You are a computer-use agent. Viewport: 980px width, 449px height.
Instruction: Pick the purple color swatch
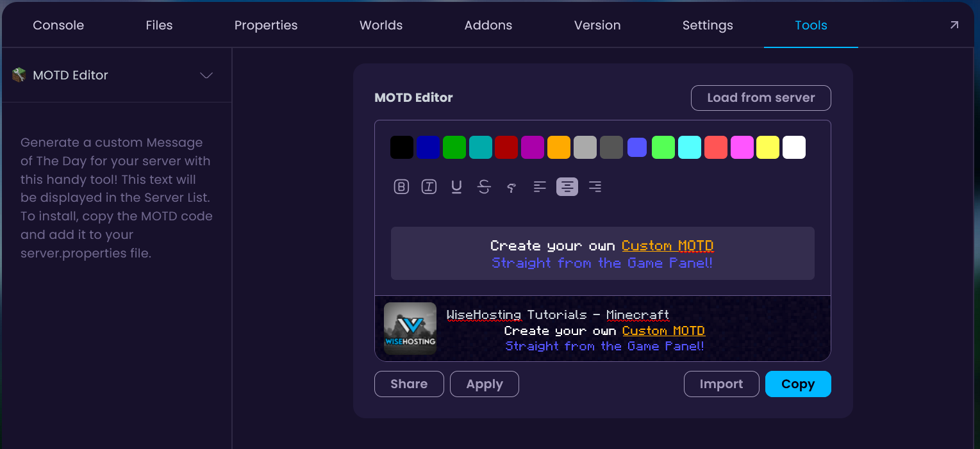[533, 147]
